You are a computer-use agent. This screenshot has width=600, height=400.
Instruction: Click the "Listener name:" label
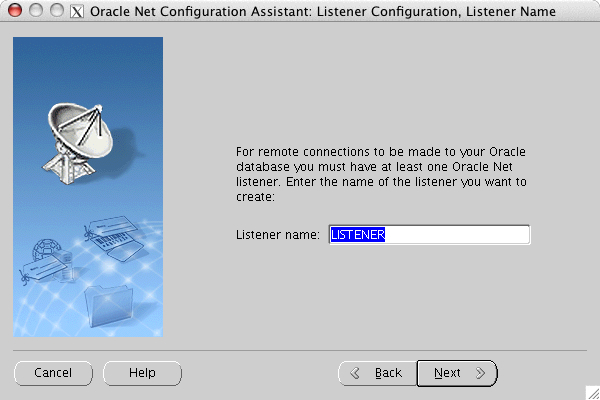pos(277,234)
